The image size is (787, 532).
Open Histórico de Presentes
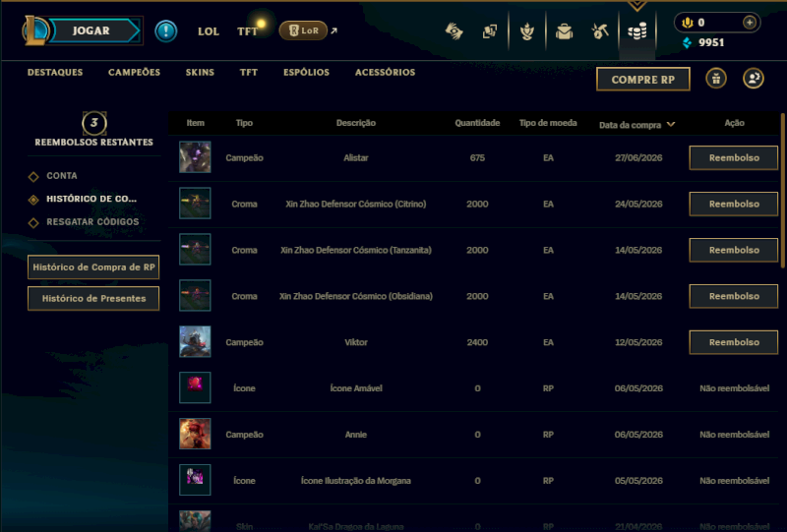[93, 298]
